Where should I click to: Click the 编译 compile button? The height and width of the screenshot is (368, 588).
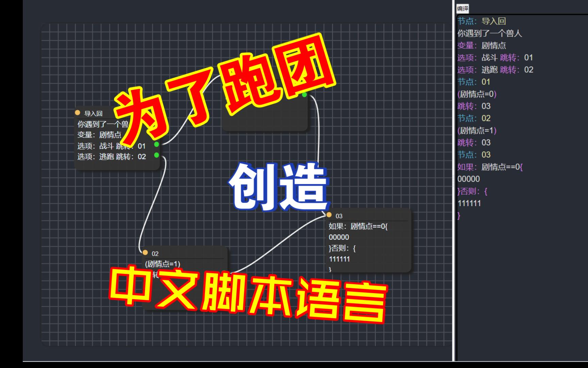[462, 9]
